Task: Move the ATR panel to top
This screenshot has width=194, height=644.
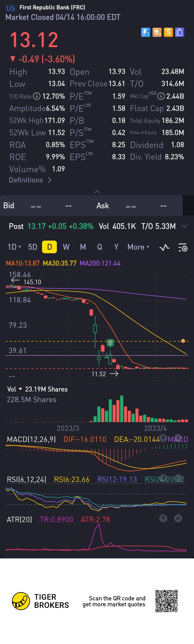Action: (163, 518)
